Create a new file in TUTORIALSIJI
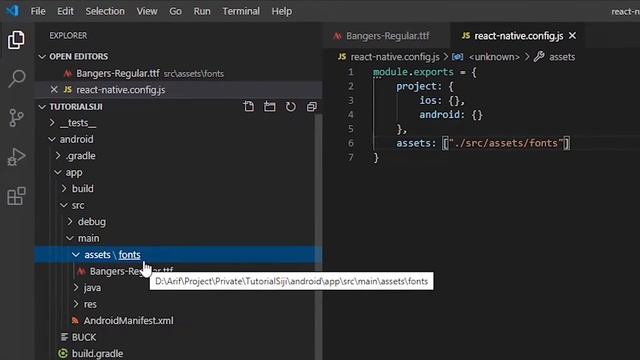 coord(249,107)
